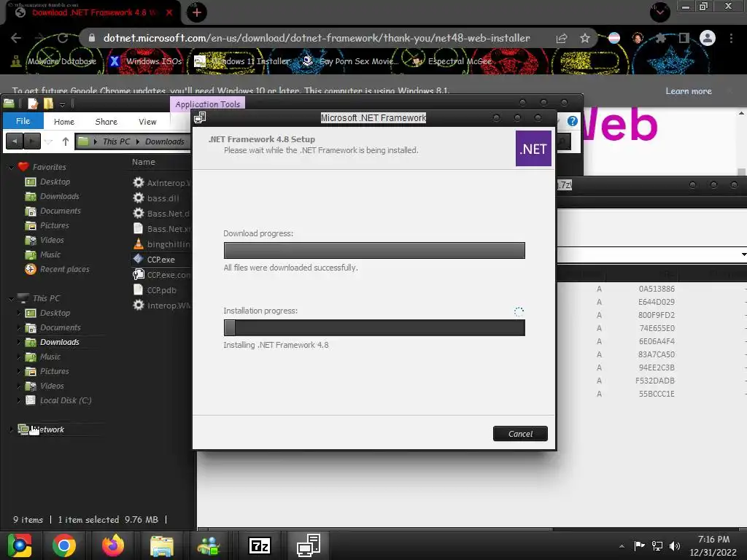
Task: Expand Desktop under This PC
Action: click(x=19, y=313)
